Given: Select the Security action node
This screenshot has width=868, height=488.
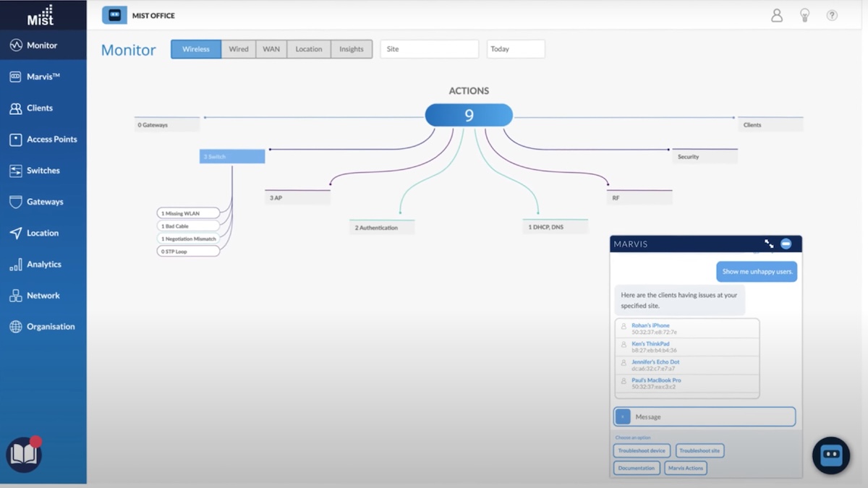Looking at the screenshot, I should 705,156.
